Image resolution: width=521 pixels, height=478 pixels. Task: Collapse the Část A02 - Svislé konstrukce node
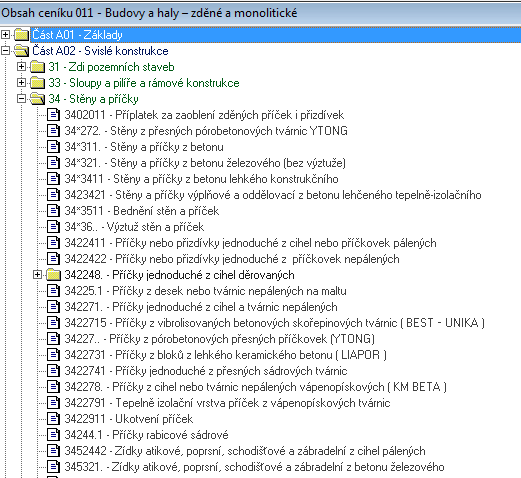[x=6, y=51]
